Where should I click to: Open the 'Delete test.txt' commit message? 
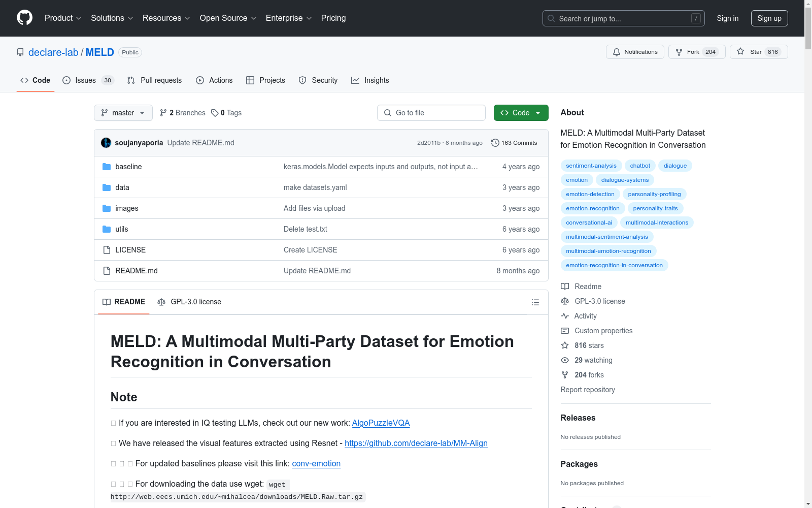pos(306,229)
